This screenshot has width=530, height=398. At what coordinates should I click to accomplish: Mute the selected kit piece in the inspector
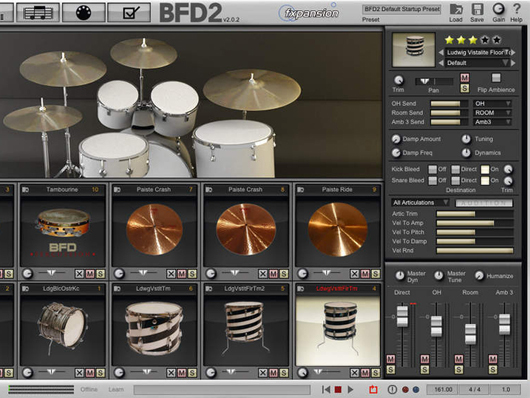tap(465, 78)
